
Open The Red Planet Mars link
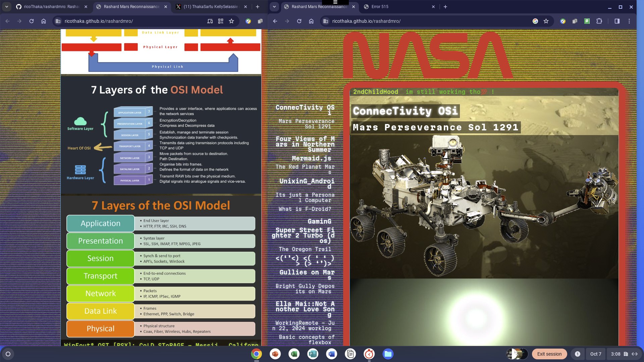pyautogui.click(x=305, y=169)
